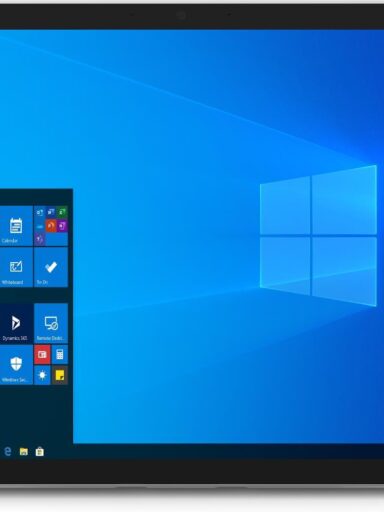
Task: Open Microsoft Store from the taskbar
Action: point(40,451)
